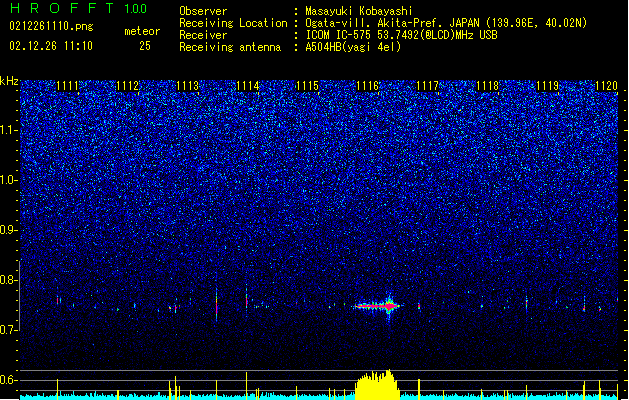Click the 1112 time marker
629x400 pixels.
coord(128,86)
